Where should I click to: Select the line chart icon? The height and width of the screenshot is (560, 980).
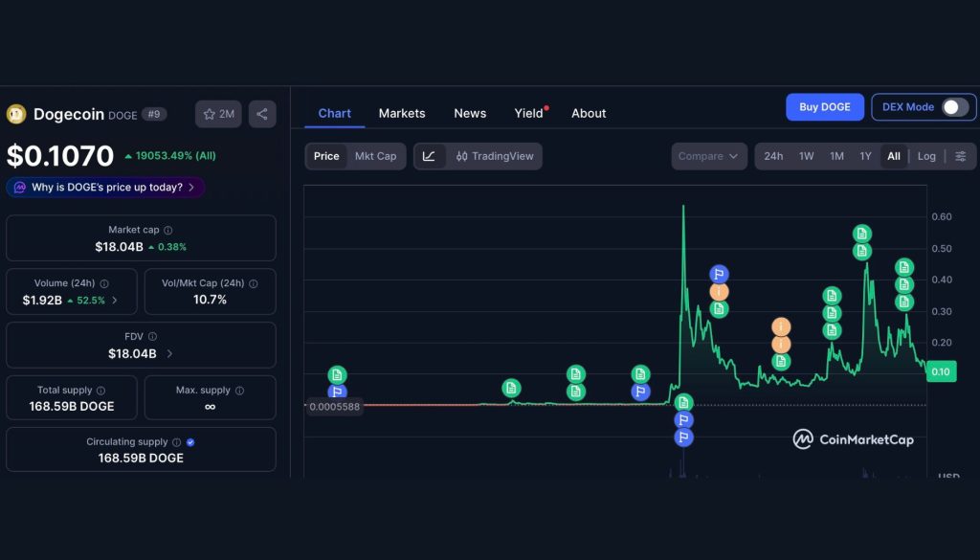pyautogui.click(x=429, y=155)
